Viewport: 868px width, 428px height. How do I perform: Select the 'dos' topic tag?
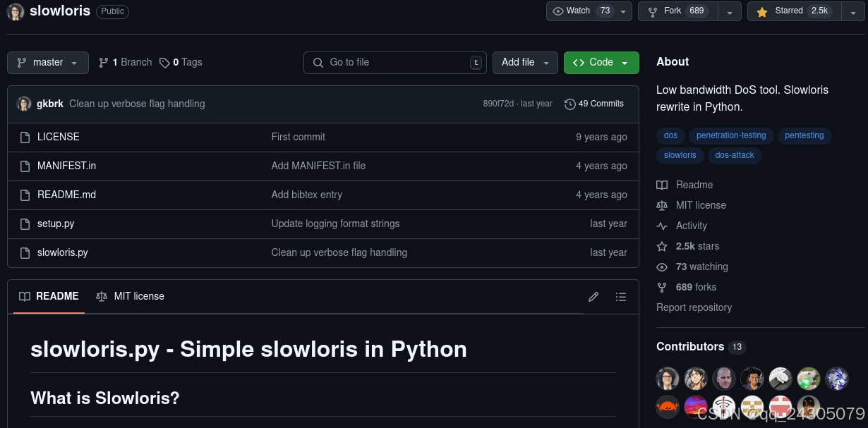pos(671,135)
